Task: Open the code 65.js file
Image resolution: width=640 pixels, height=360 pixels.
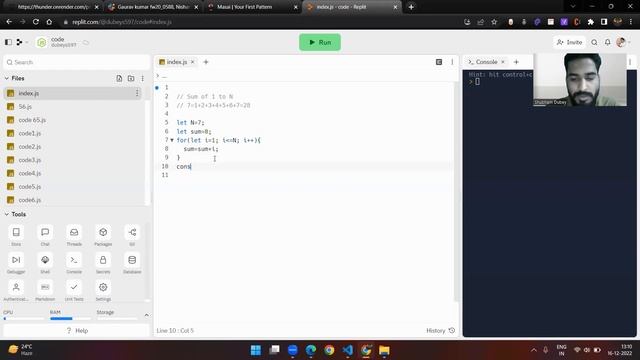Action: pyautogui.click(x=74, y=120)
